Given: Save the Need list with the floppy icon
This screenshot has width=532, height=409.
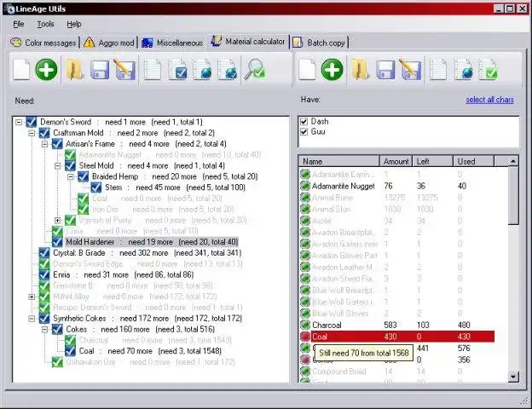Looking at the screenshot, I should [100, 70].
